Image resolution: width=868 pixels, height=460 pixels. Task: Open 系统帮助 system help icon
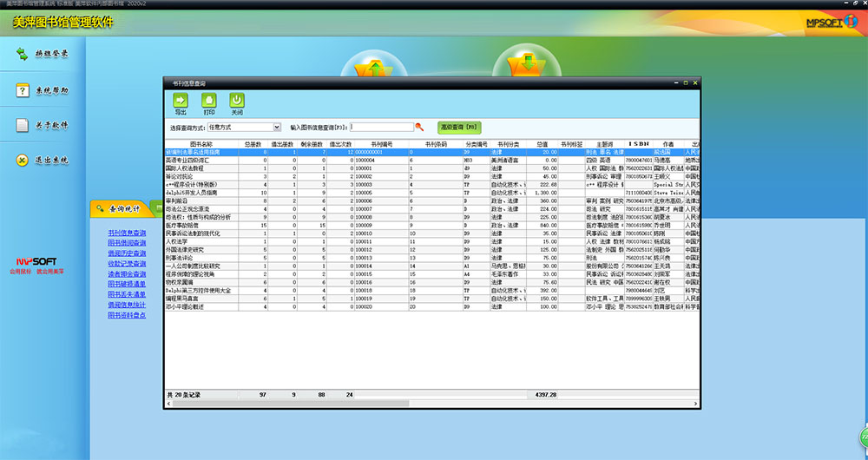click(23, 90)
